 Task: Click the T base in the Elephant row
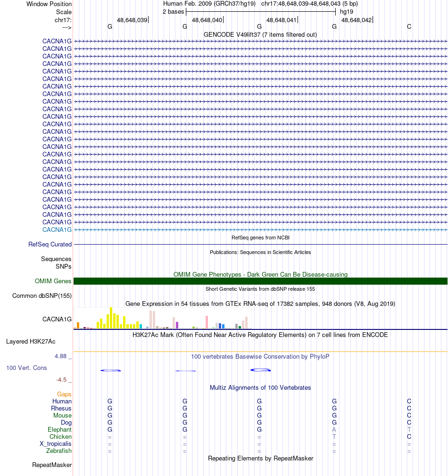[409, 429]
